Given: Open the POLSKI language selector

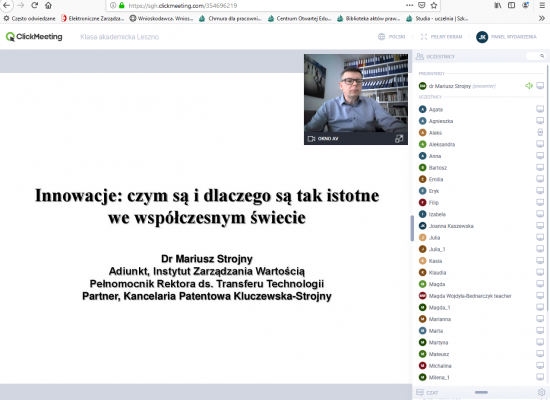Looking at the screenshot, I should click(391, 36).
